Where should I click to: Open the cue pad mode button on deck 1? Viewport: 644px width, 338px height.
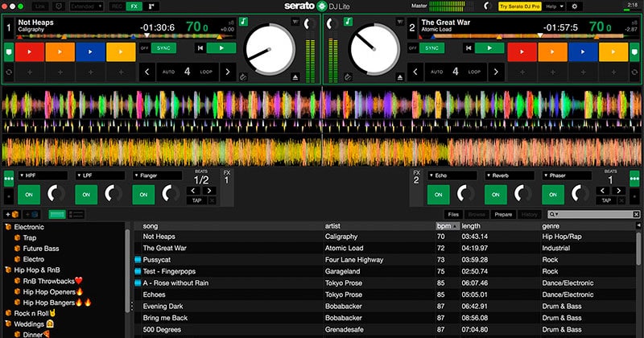tap(9, 52)
